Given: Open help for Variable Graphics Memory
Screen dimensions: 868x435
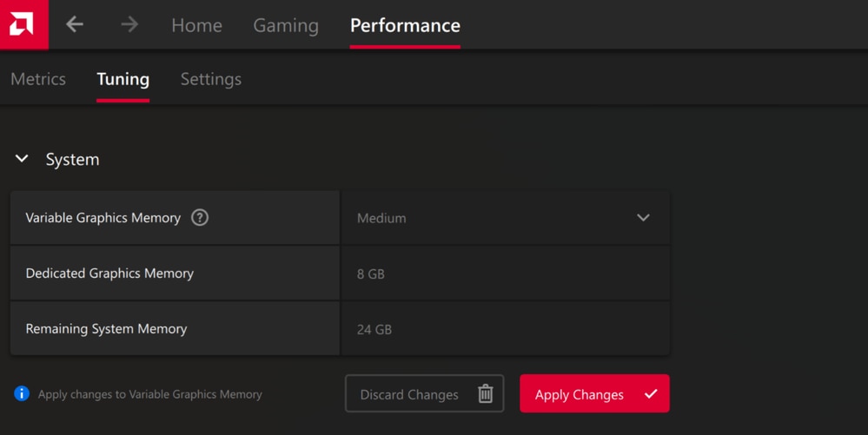Looking at the screenshot, I should point(200,217).
